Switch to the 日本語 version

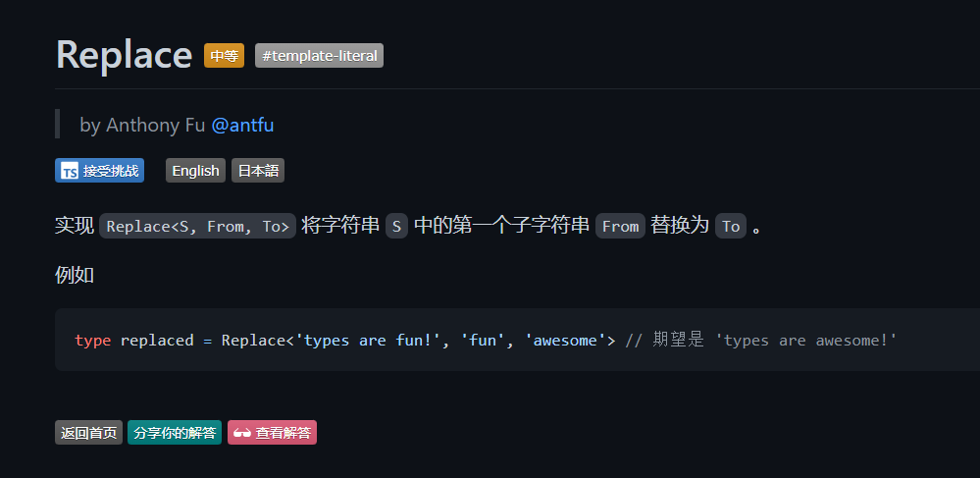pos(258,171)
